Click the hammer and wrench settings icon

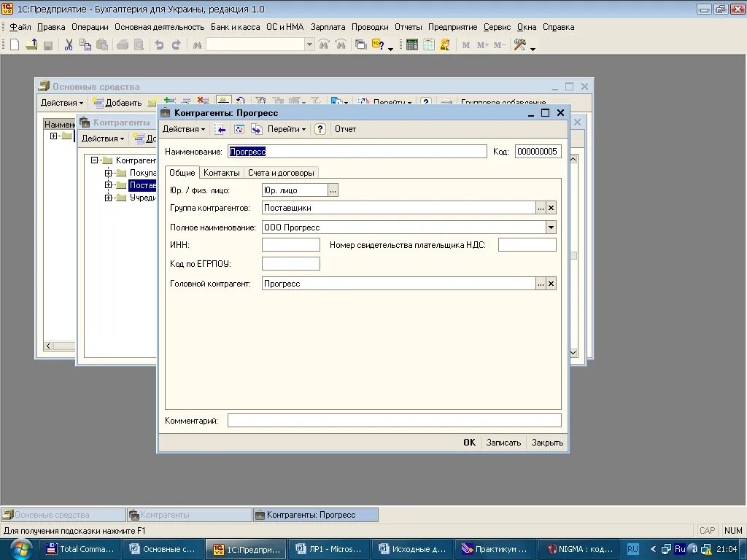point(519,44)
